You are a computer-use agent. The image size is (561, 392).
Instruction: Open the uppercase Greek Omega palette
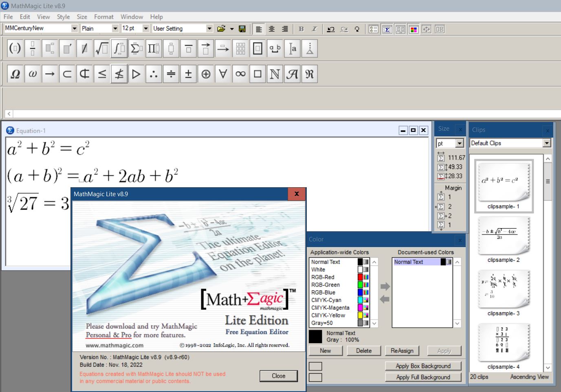(x=15, y=74)
